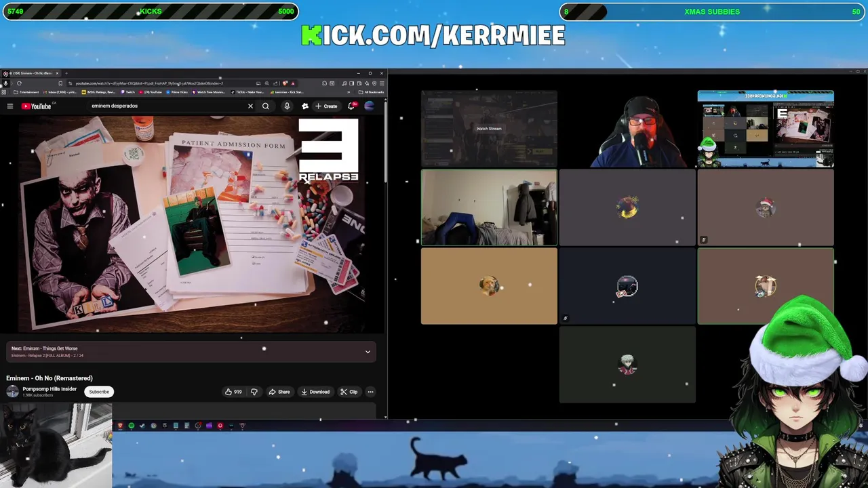Open the browser hamburger menu

(x=381, y=83)
